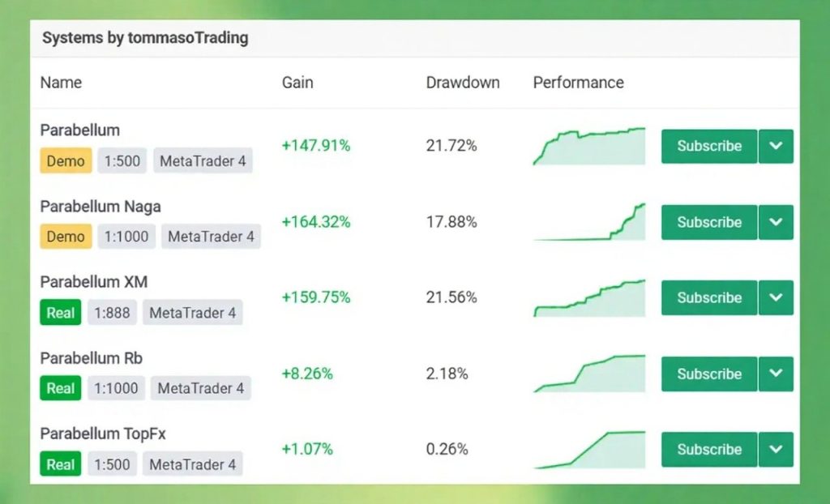Open Parabellum Rb subscribe dropdown arrow
The image size is (830, 504).
click(776, 374)
